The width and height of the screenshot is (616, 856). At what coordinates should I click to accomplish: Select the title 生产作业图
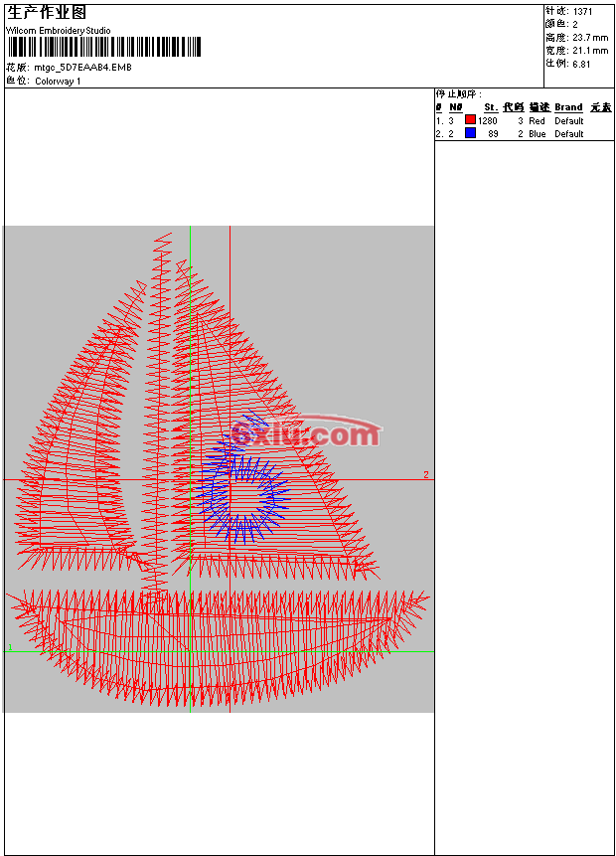[47, 13]
